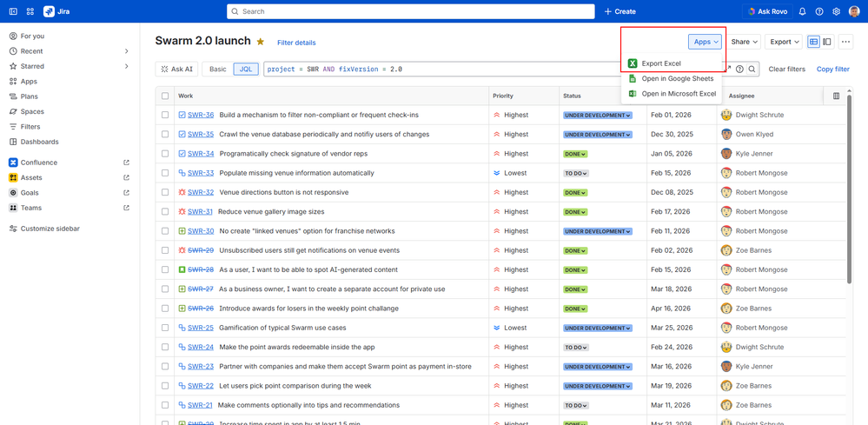Tick the select-all checkbox in table header
Screen dimensions: 868x425
pyautogui.click(x=165, y=96)
